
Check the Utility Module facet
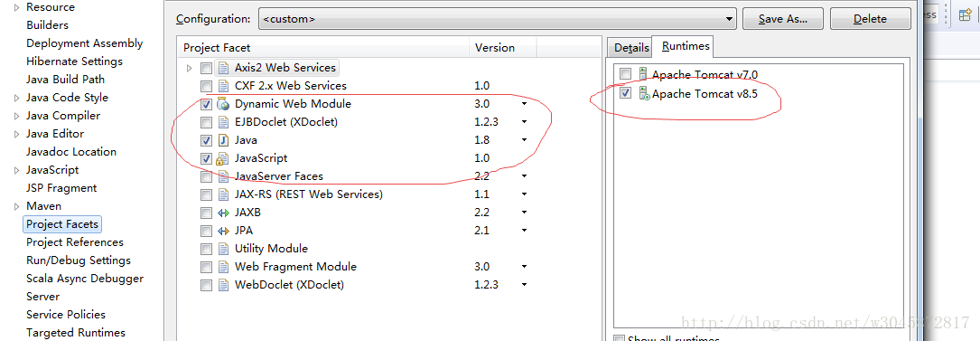[206, 249]
